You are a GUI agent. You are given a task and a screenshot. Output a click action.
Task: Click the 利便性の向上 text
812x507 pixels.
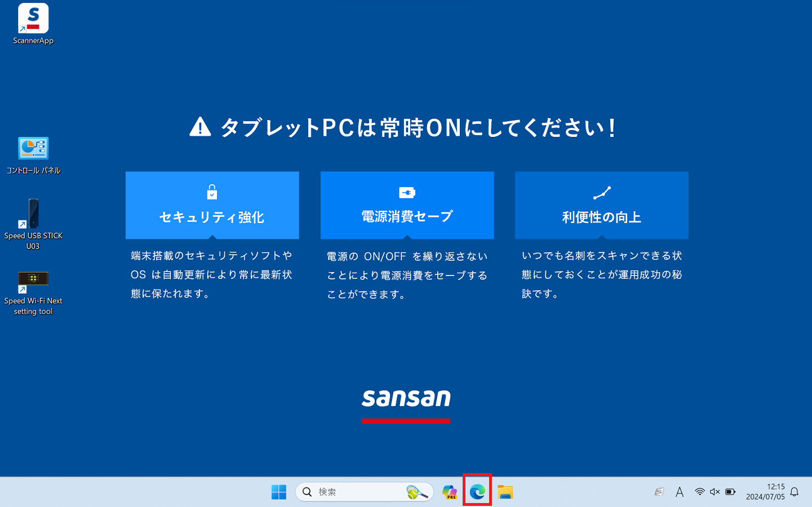pos(601,217)
